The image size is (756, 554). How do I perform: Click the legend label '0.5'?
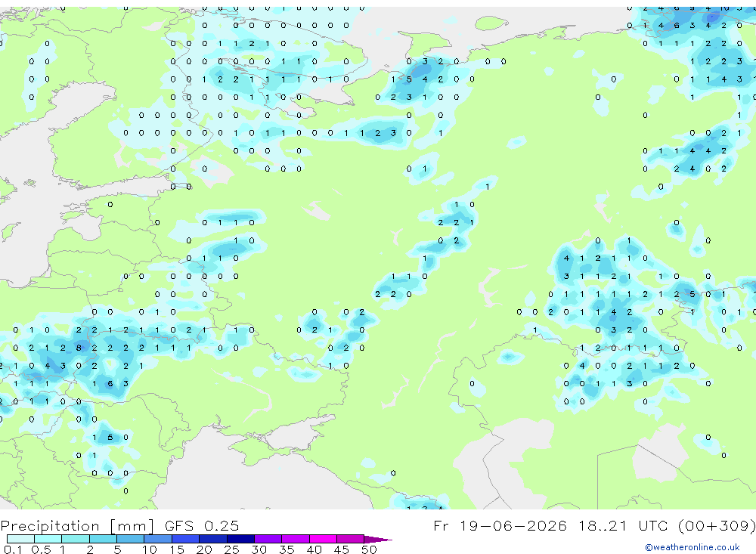41,549
